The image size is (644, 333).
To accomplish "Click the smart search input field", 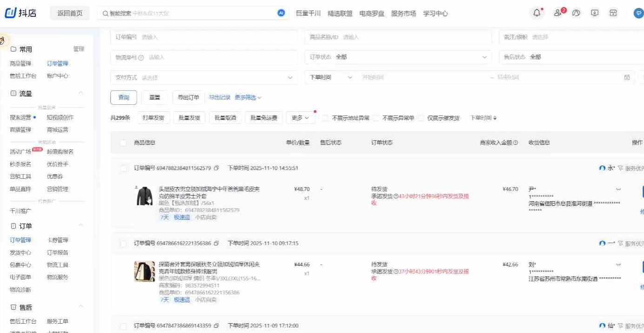I will [x=186, y=14].
